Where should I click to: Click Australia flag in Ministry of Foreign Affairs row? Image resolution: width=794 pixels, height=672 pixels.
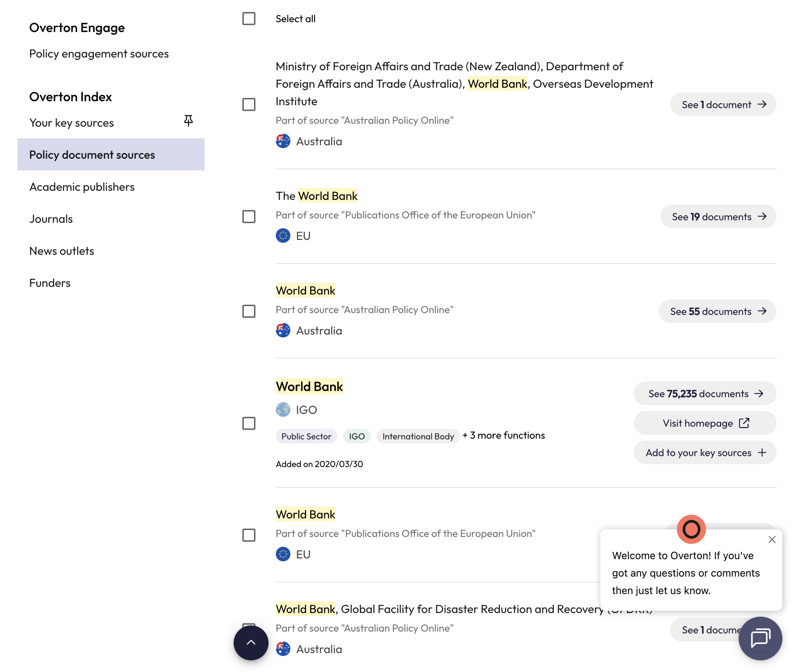point(283,141)
